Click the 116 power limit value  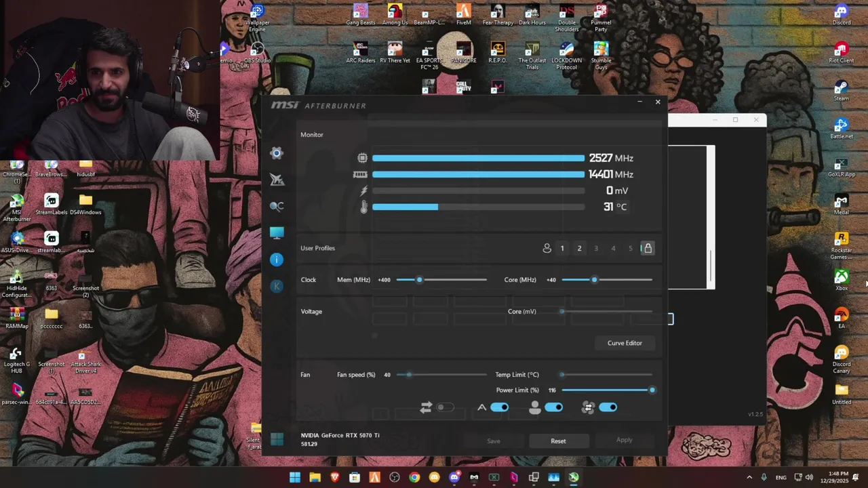click(x=552, y=390)
